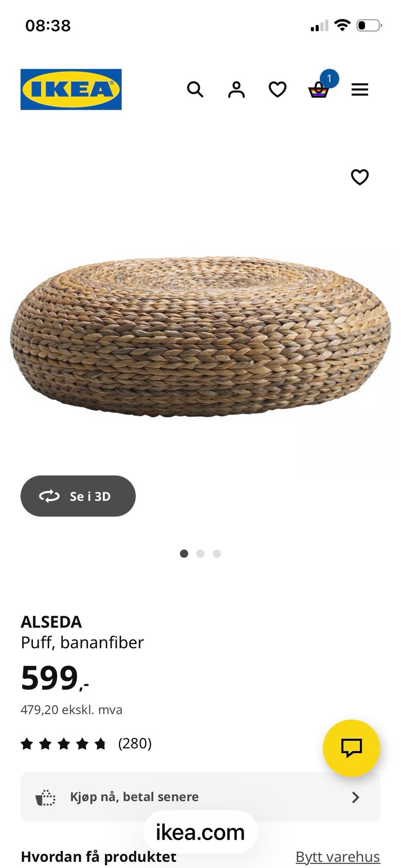Expand Kjøp nå, betal senere chevron
Screen dimensions: 401x868
point(355,797)
